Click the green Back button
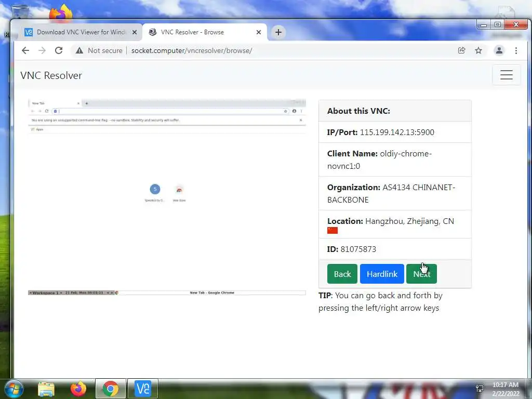This screenshot has height=399, width=532. pyautogui.click(x=342, y=274)
